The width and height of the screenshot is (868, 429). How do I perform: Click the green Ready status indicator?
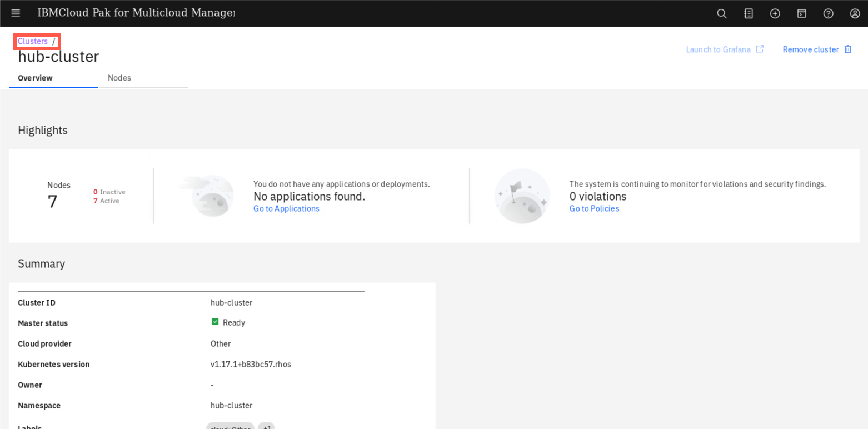tap(215, 322)
